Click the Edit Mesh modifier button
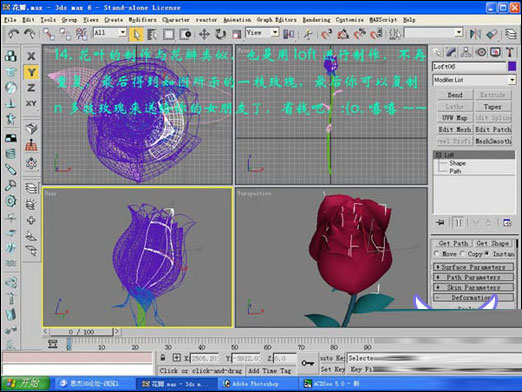The image size is (522, 392). [455, 129]
